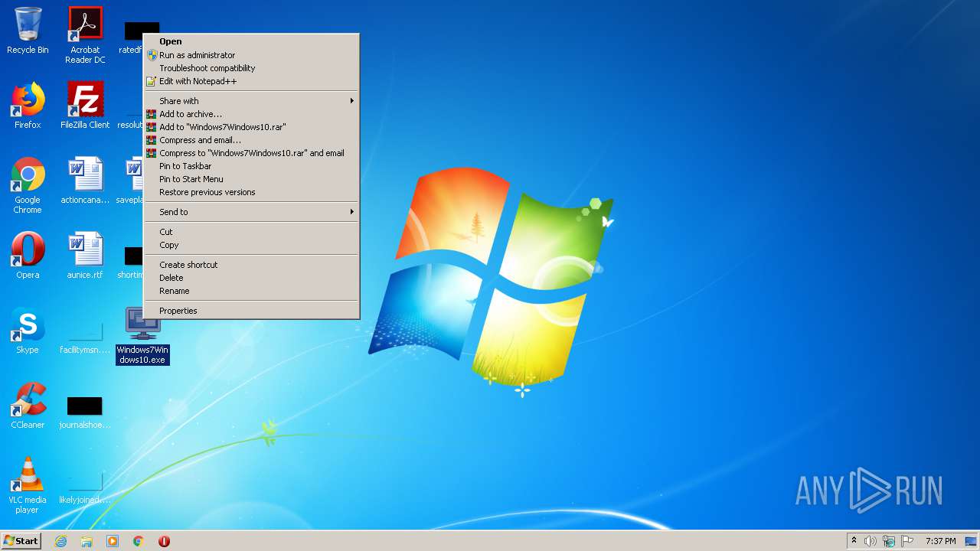980x551 pixels.
Task: Select Acrobat Reader DC desktop shortcut
Action: (85, 35)
